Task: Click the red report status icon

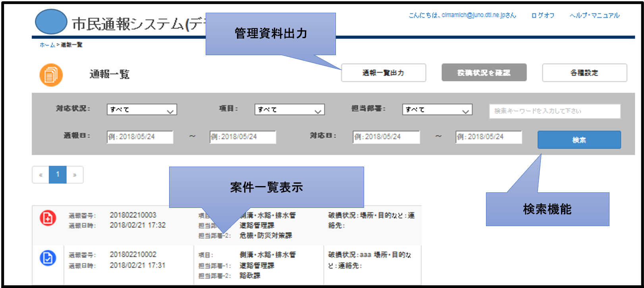Action: click(48, 218)
